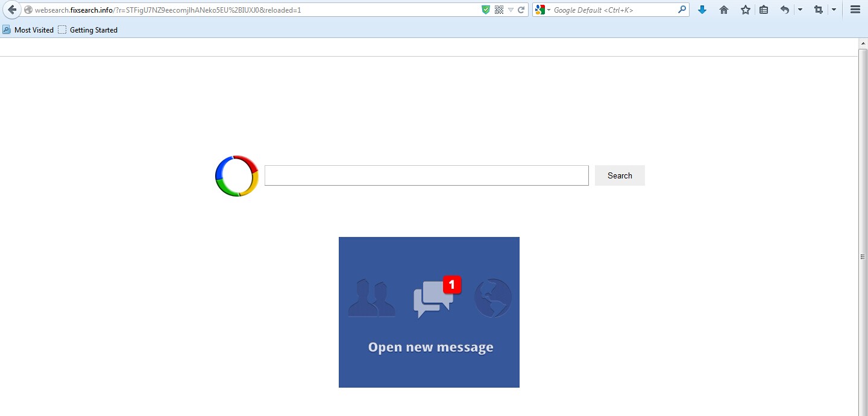868x416 pixels.
Task: Click the green shield icon in address bar
Action: point(486,10)
